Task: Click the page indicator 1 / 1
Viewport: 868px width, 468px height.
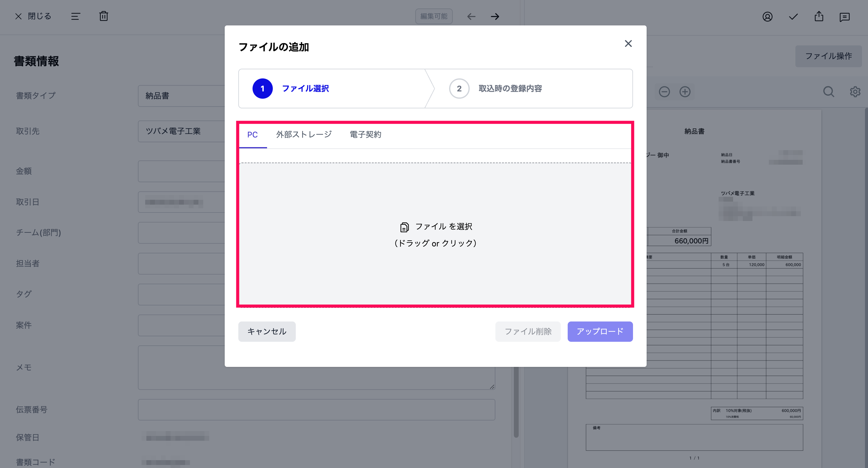Action: [x=694, y=458]
